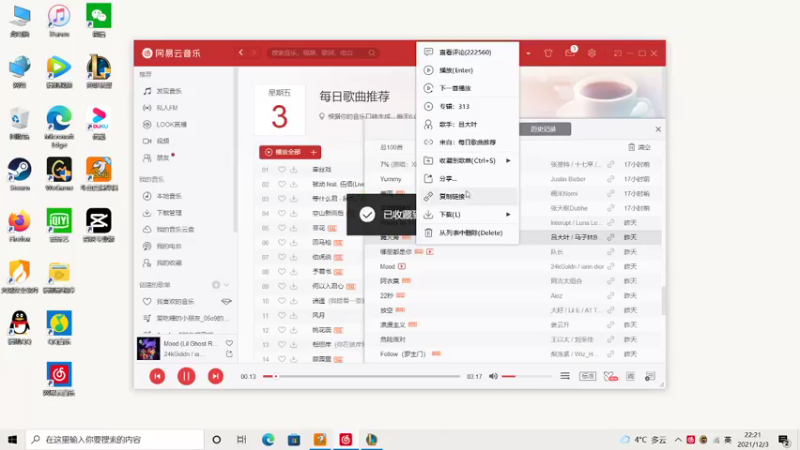Like song 06 with its heart icon
The width and height of the screenshot is (800, 450).
tap(282, 242)
